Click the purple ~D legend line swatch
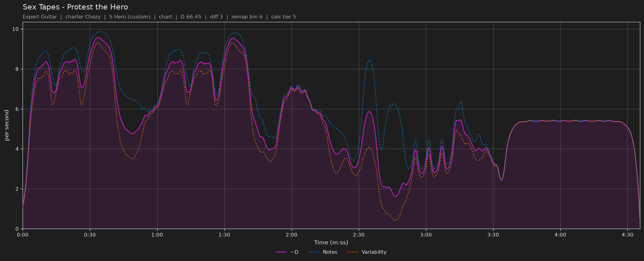The image size is (644, 261). click(281, 252)
